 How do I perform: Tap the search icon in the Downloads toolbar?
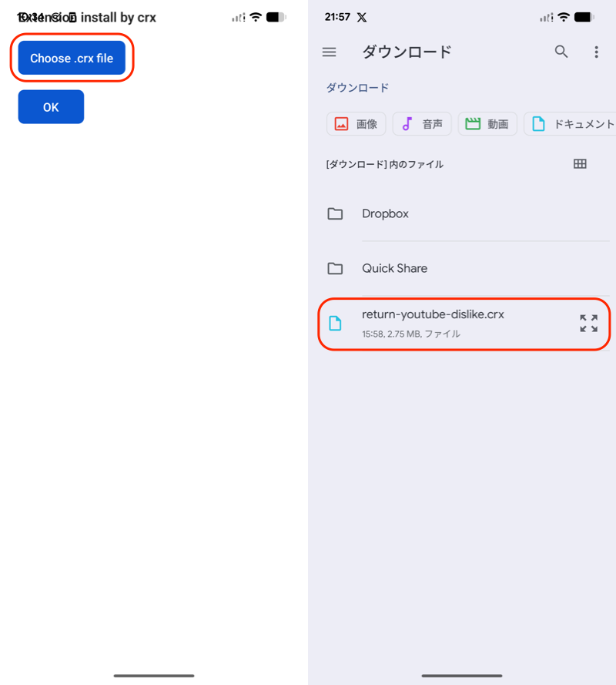[561, 52]
